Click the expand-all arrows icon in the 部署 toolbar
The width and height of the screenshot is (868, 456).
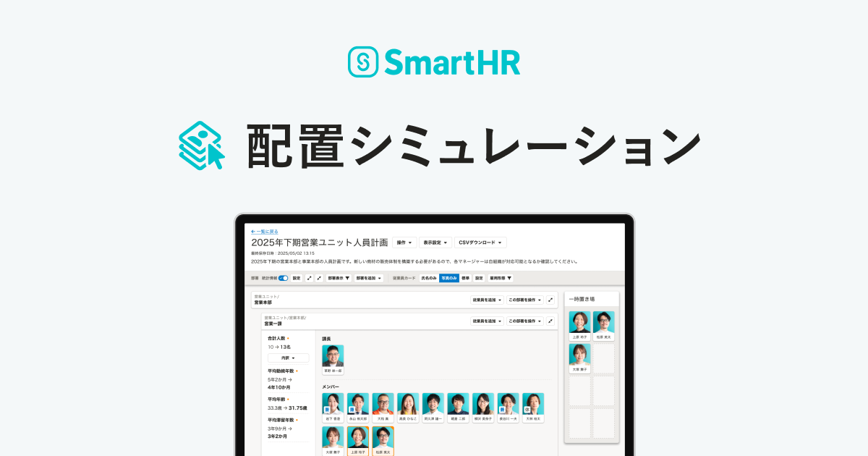pos(310,278)
